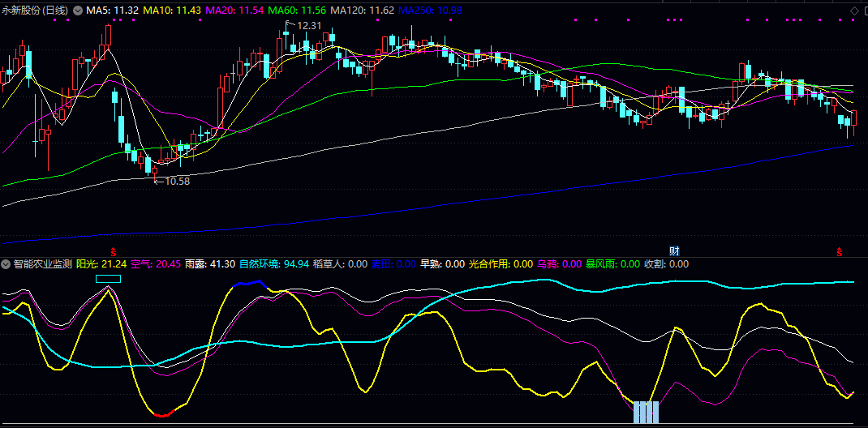The image size is (868, 428).
Task: Click the first red S marker icon
Action: pos(113,251)
